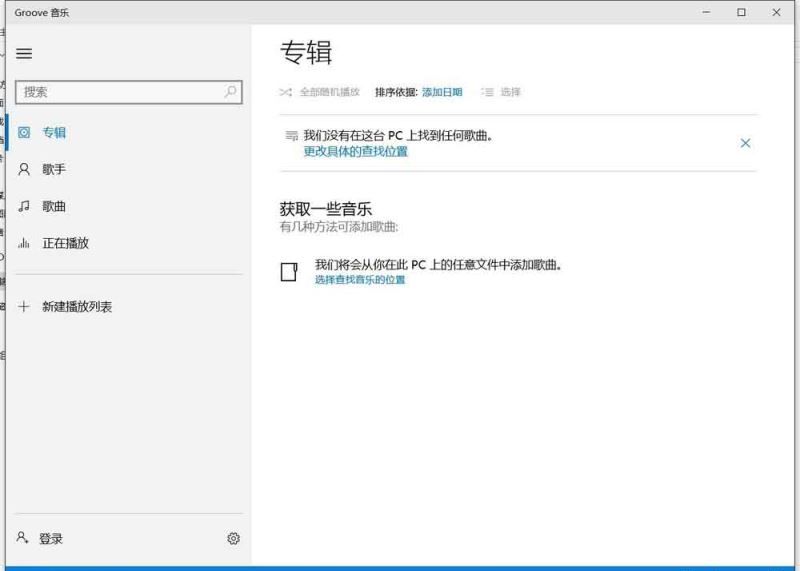The width and height of the screenshot is (800, 571).
Task: Click the plus icon for new playlist
Action: [24, 307]
